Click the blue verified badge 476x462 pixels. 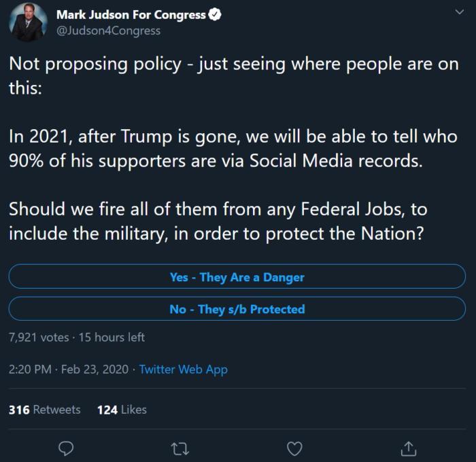(x=216, y=14)
